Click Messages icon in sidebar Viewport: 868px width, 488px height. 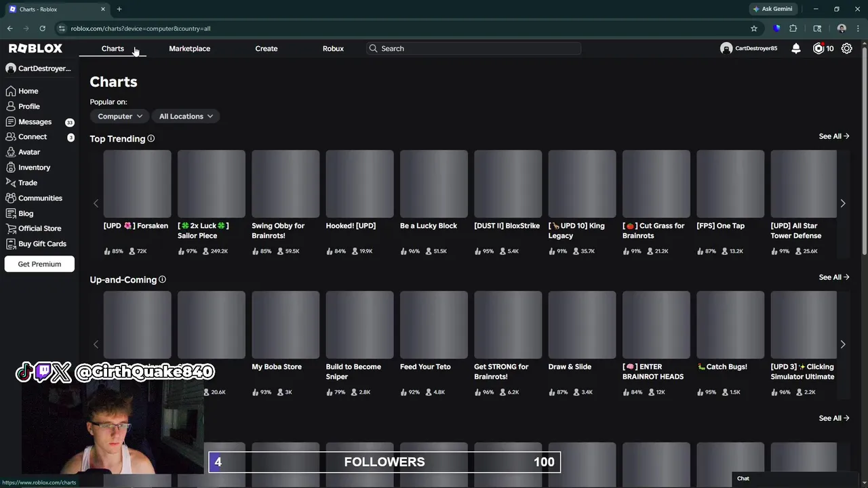click(11, 121)
